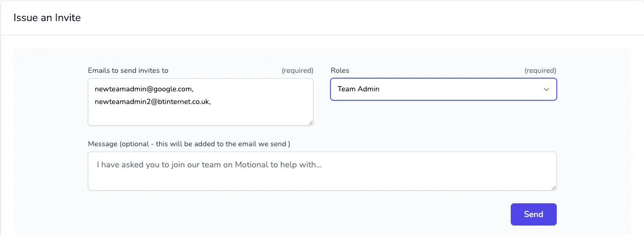
Task: Select the Team Admin roles combo box
Action: (x=444, y=89)
